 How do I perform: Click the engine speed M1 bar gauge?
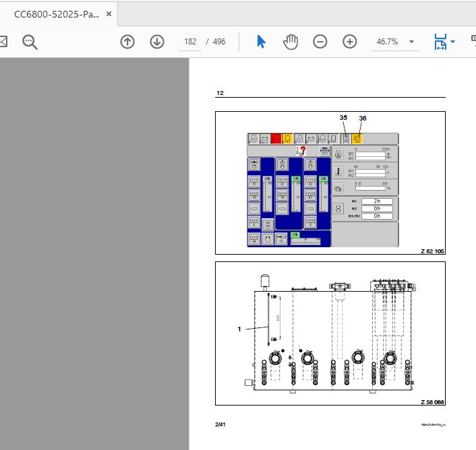(x=370, y=154)
